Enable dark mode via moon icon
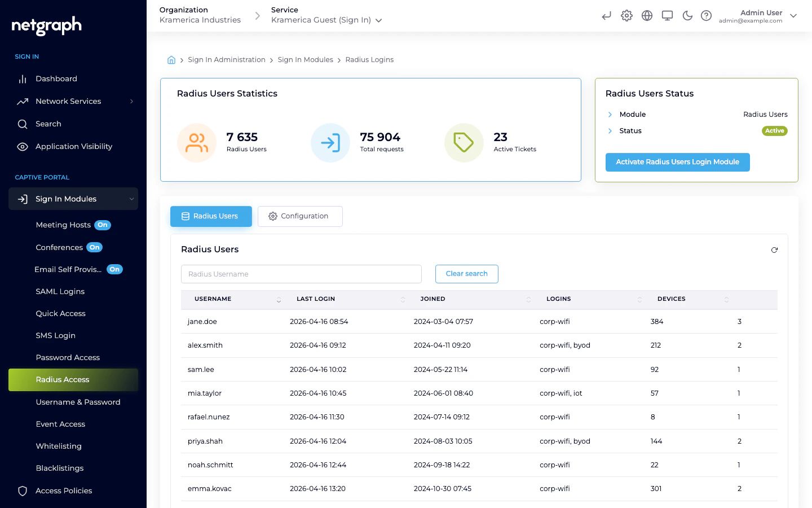 pos(687,15)
